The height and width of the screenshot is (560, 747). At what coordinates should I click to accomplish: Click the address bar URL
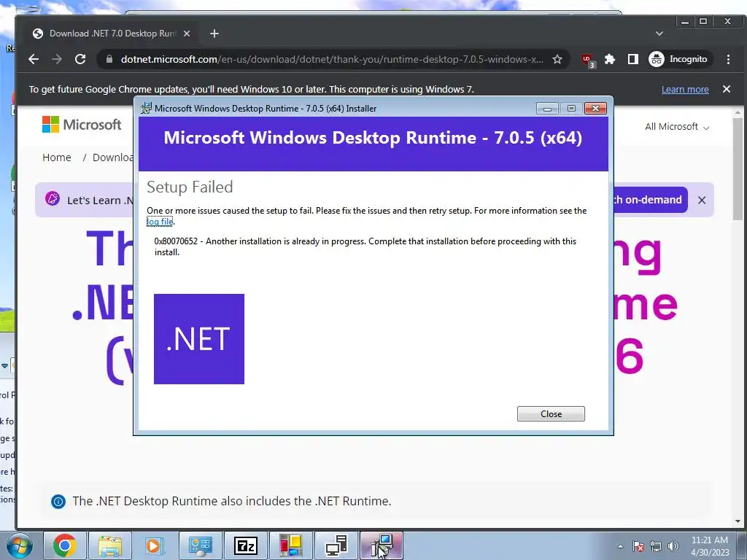pyautogui.click(x=332, y=59)
